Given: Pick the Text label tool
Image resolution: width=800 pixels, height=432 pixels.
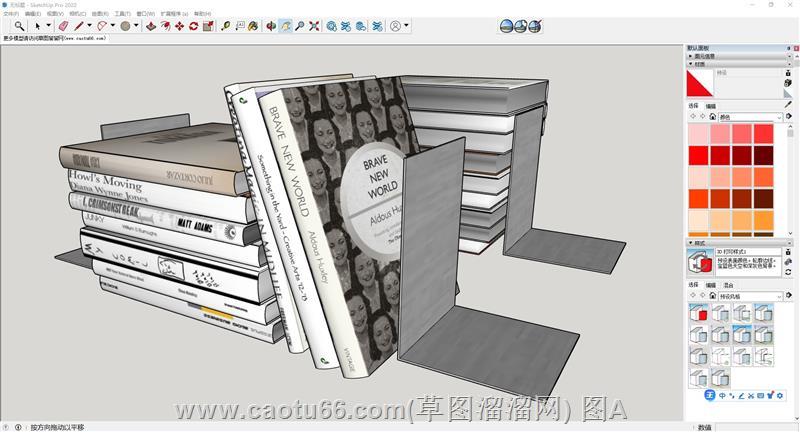Looking at the screenshot, I should pyautogui.click(x=240, y=26).
